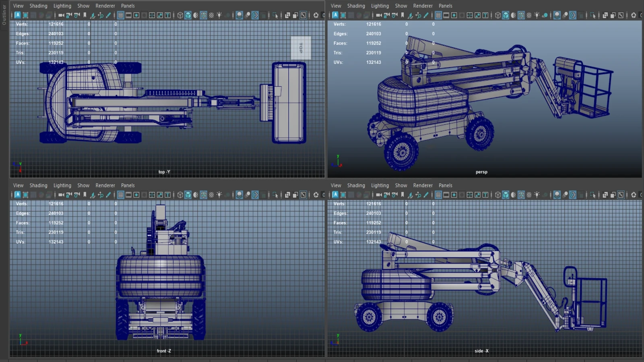Toggle X-Ray Active Components in front -Z panel

[x=295, y=195]
